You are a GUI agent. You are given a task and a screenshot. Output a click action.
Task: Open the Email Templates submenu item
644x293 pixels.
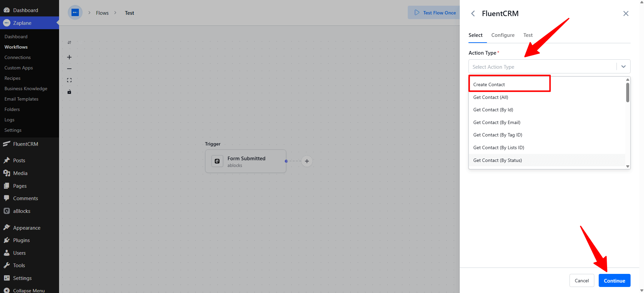(x=21, y=99)
